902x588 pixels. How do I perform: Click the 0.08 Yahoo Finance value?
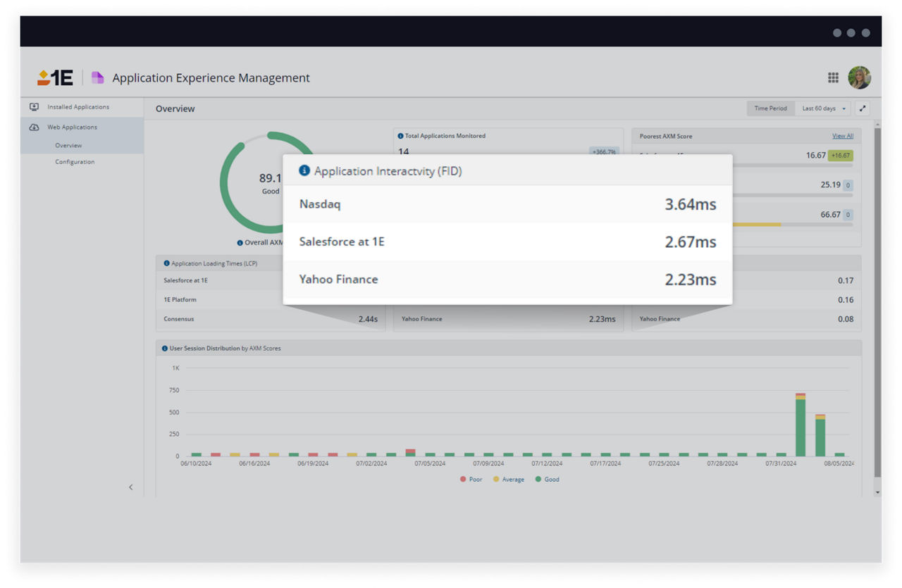[846, 319]
